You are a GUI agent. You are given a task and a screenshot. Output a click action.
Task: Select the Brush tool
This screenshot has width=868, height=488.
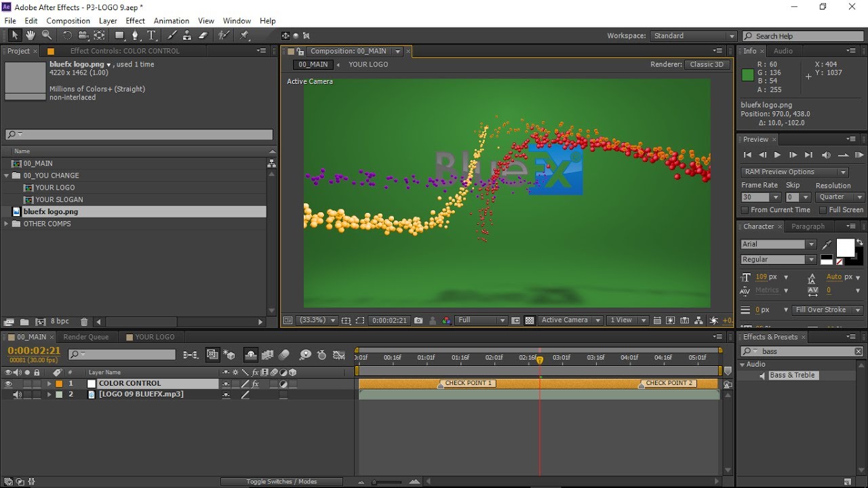172,35
